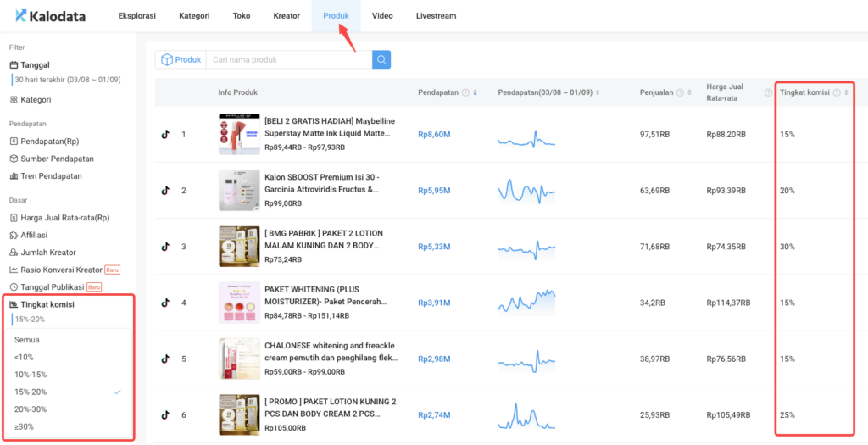Image resolution: width=868 pixels, height=445 pixels.
Task: Click the Tanggal calendar icon
Action: 14,64
